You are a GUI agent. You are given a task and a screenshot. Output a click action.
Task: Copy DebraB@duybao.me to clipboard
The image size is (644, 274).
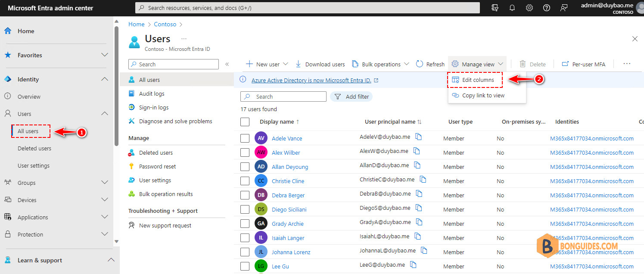click(419, 193)
